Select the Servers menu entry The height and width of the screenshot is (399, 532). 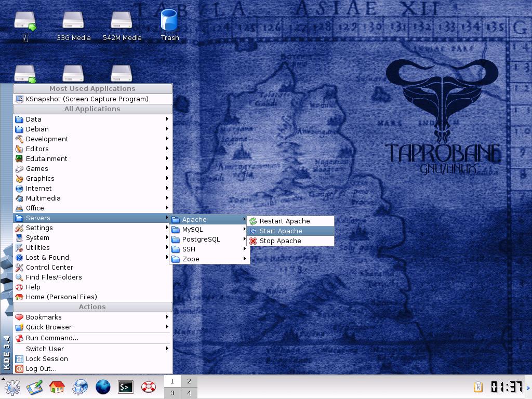92,218
